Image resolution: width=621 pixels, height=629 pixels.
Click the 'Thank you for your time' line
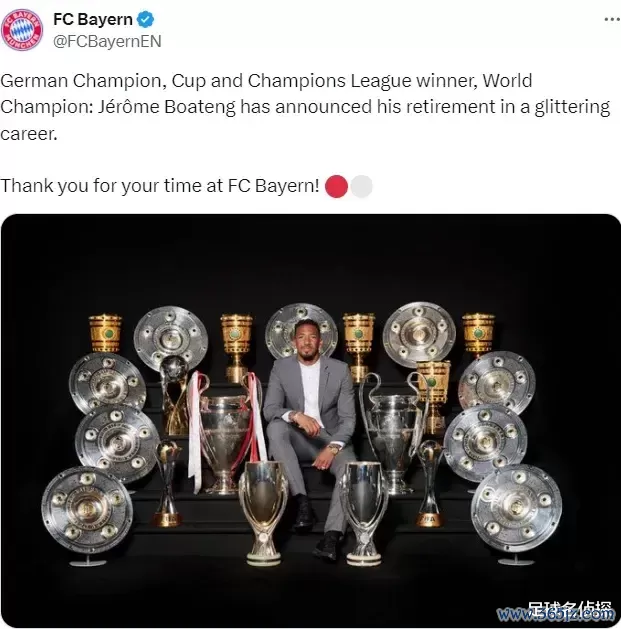pyautogui.click(x=160, y=186)
